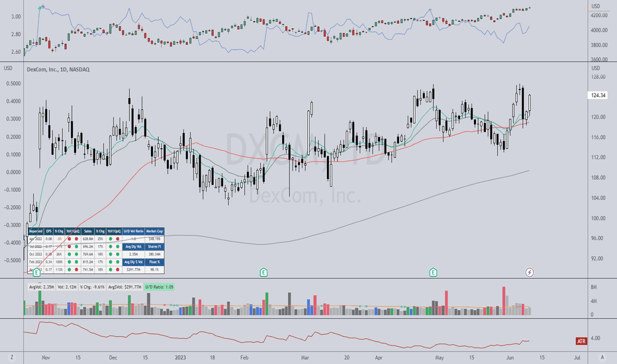Click the AvgSVol: $291.77M label
Image resolution: width=617 pixels, height=364 pixels.
[124, 287]
